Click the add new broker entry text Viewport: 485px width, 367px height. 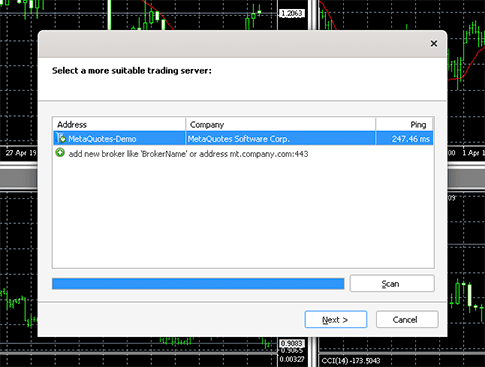click(188, 154)
